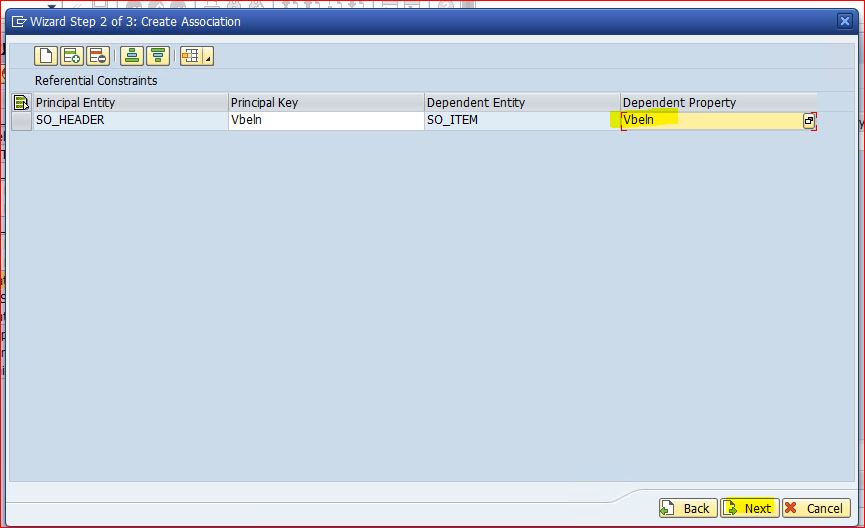Click the Principal Key column header

(326, 103)
